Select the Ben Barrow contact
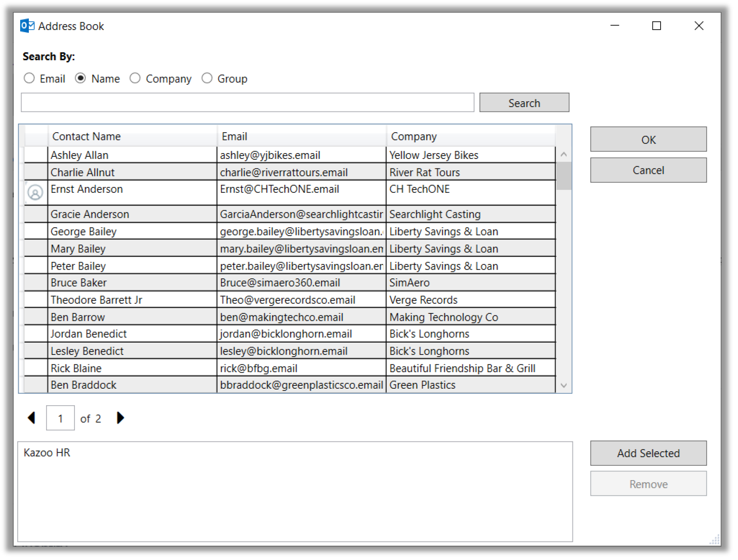Viewport: 738px width, 560px height. pyautogui.click(x=132, y=317)
